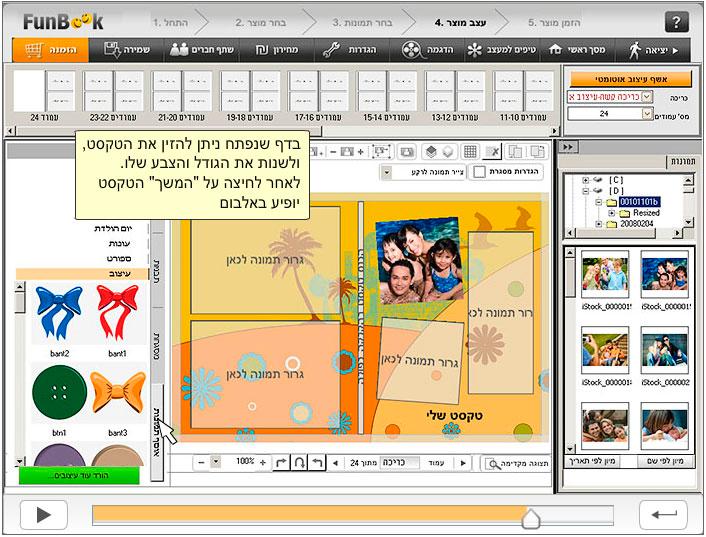Select pages 17-16 spread thumbnail

[x=318, y=91]
